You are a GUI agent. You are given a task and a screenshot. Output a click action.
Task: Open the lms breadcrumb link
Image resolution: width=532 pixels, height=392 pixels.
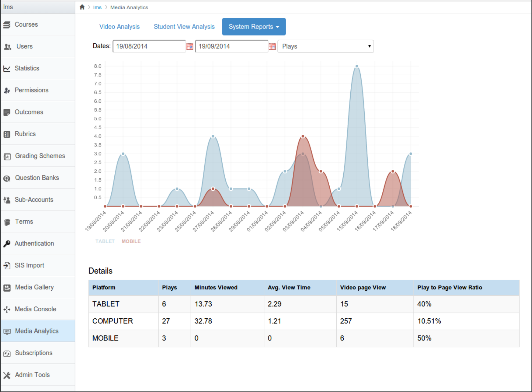tap(97, 7)
